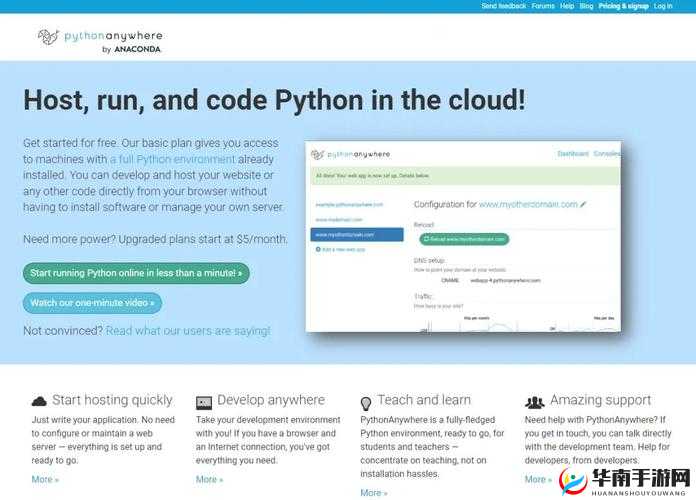
Task: Open Pricing & signup page
Action: (623, 6)
